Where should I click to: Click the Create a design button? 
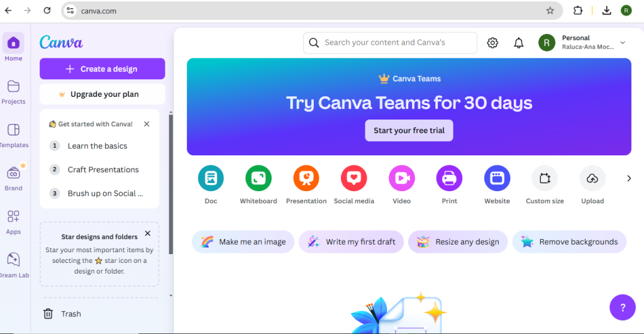coord(103,69)
